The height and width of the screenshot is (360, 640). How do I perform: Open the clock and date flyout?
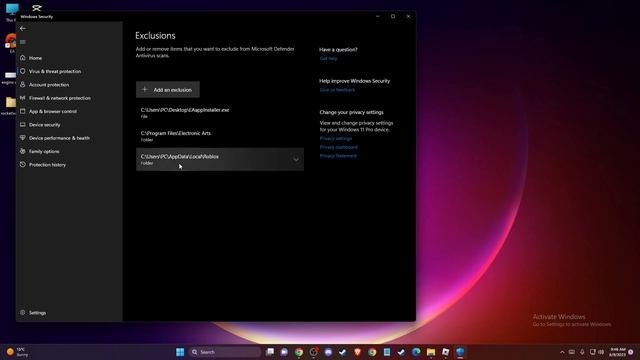click(x=618, y=352)
